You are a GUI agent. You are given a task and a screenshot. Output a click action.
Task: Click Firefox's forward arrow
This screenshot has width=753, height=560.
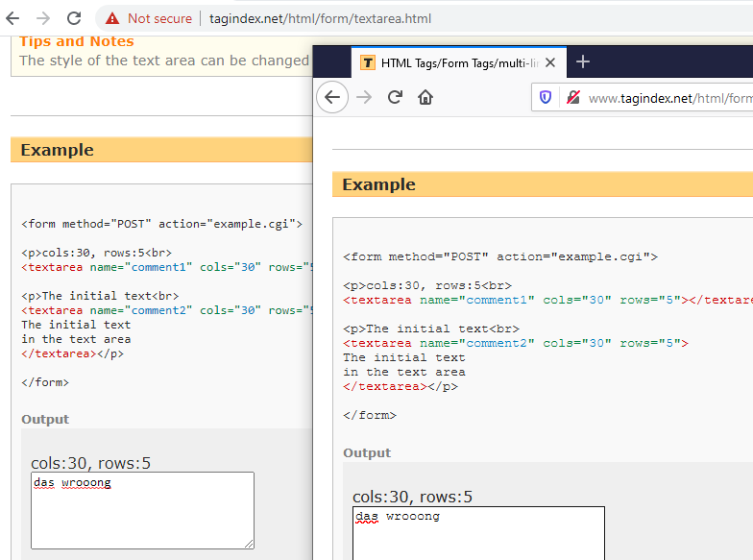pyautogui.click(x=364, y=98)
